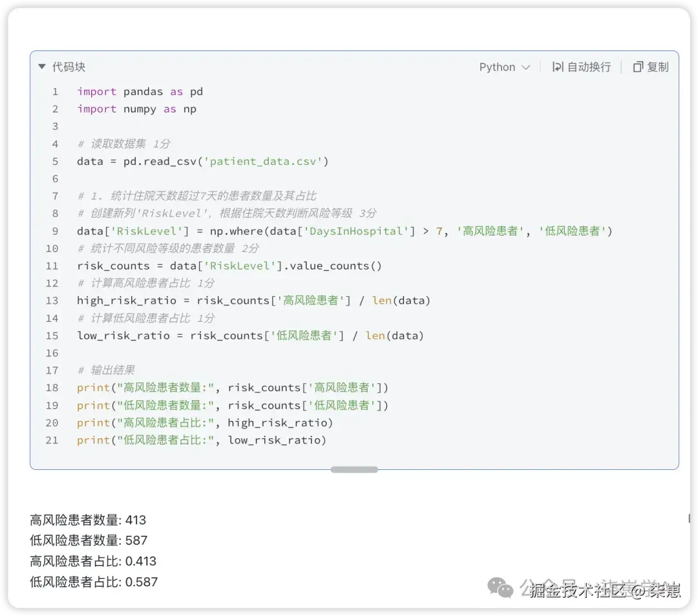The height and width of the screenshot is (616, 698).
Task: Click line number 21 in the gutter
Action: pos(54,440)
